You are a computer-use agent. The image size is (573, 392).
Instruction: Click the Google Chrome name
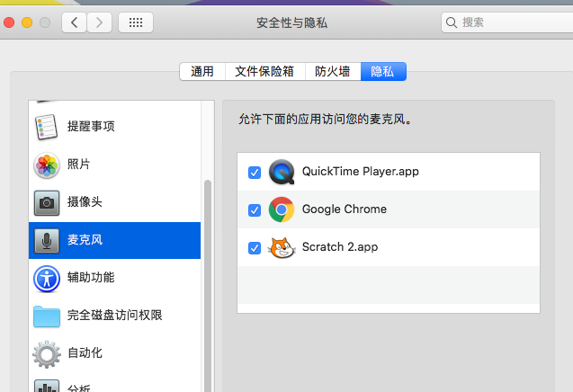point(345,209)
